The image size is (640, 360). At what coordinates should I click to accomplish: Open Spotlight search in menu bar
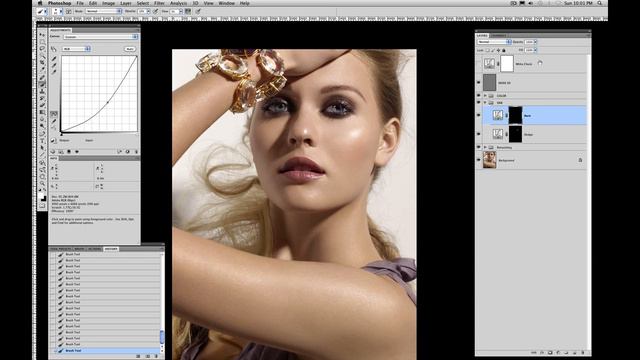click(600, 3)
